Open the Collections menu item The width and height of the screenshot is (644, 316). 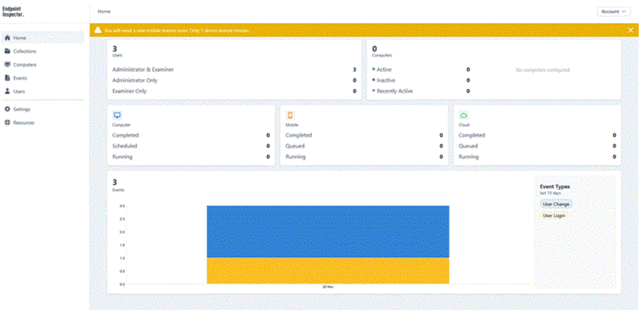(25, 51)
